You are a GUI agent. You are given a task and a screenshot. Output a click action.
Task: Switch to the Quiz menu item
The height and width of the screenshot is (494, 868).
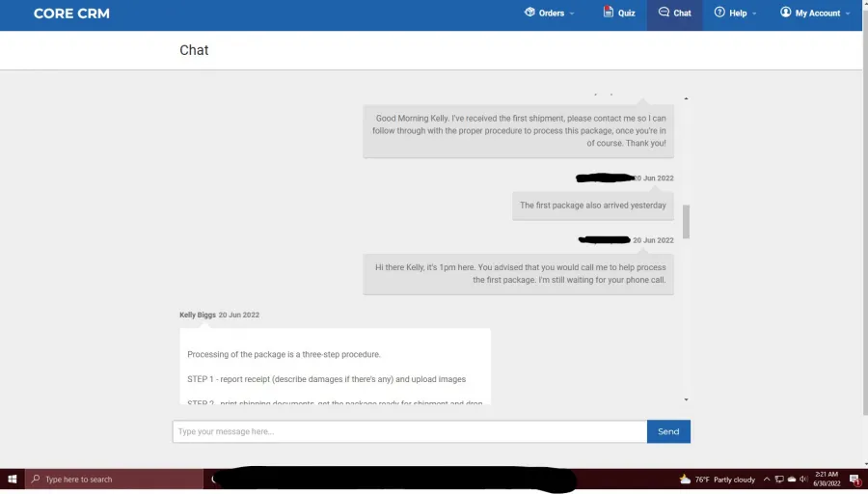pyautogui.click(x=619, y=13)
